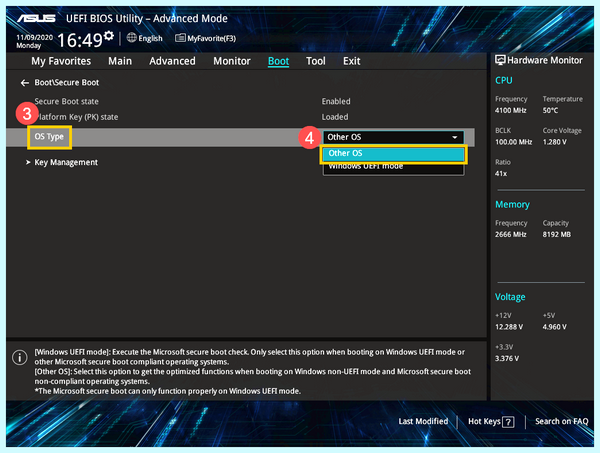Click the 11/09/2020 date text
The height and width of the screenshot is (453, 600).
pyautogui.click(x=34, y=37)
